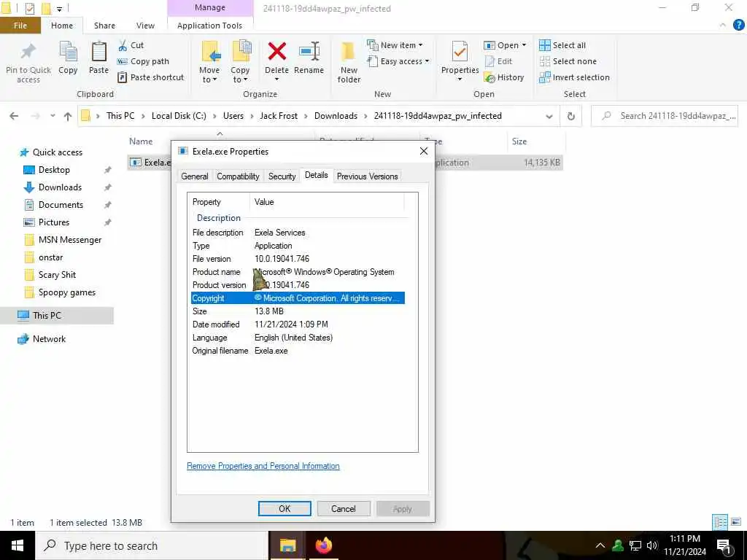Open the MSN Messenger folder
747x560 pixels.
tap(70, 240)
